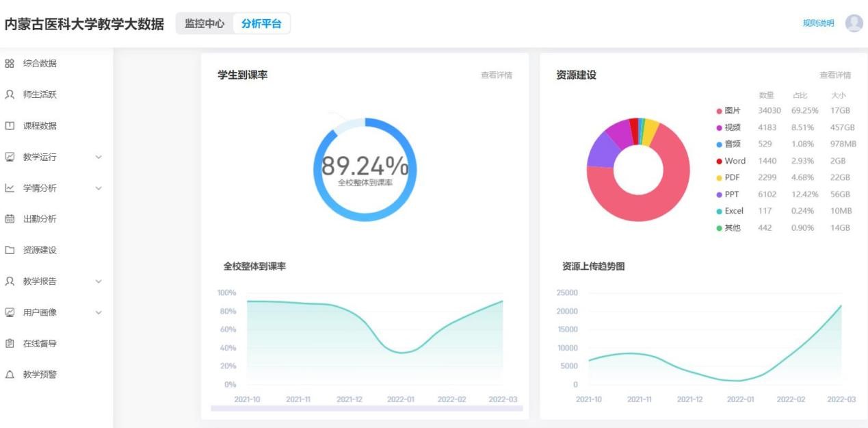Toggle 视频 legend item in resource chart
Image resolution: width=868 pixels, height=428 pixels.
pos(728,127)
